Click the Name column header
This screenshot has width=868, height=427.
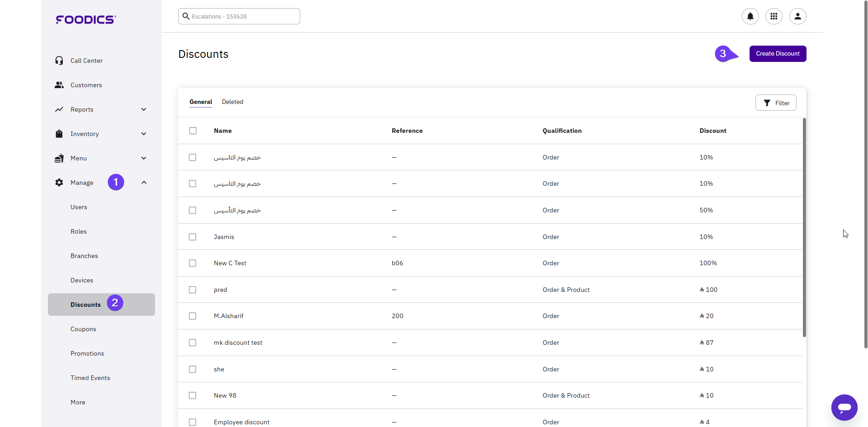click(x=223, y=131)
